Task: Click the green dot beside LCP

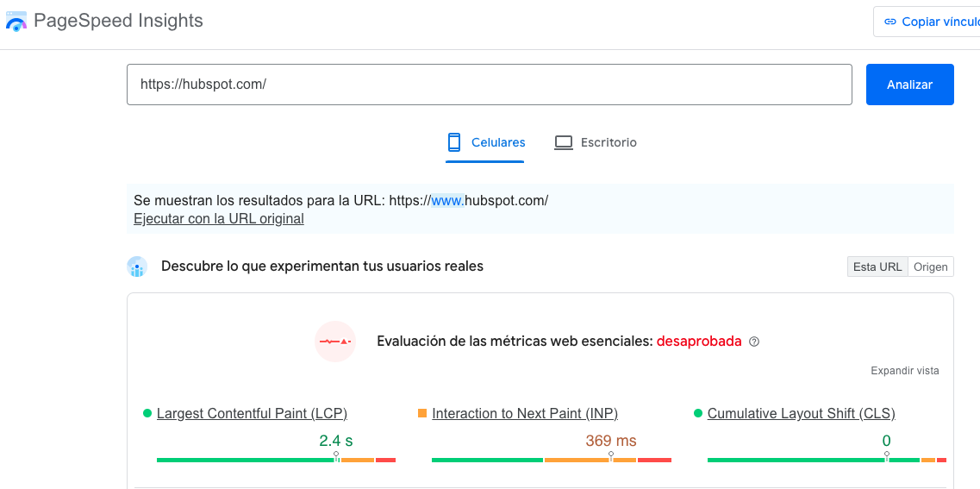Action: (x=147, y=413)
